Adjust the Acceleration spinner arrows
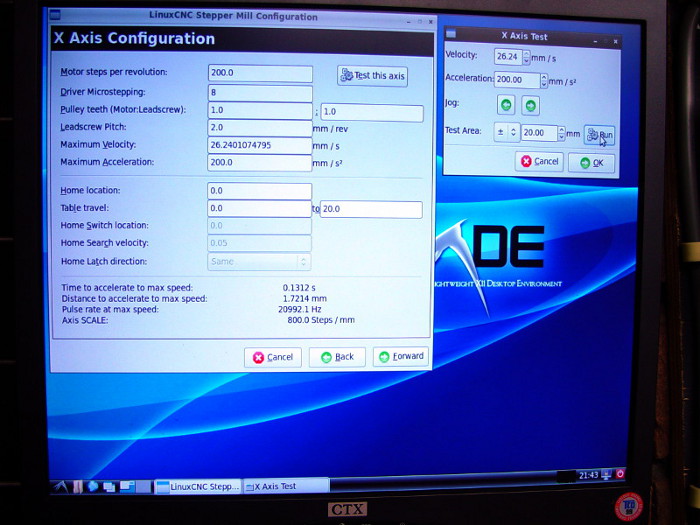Image resolution: width=700 pixels, height=525 pixels. tap(543, 80)
